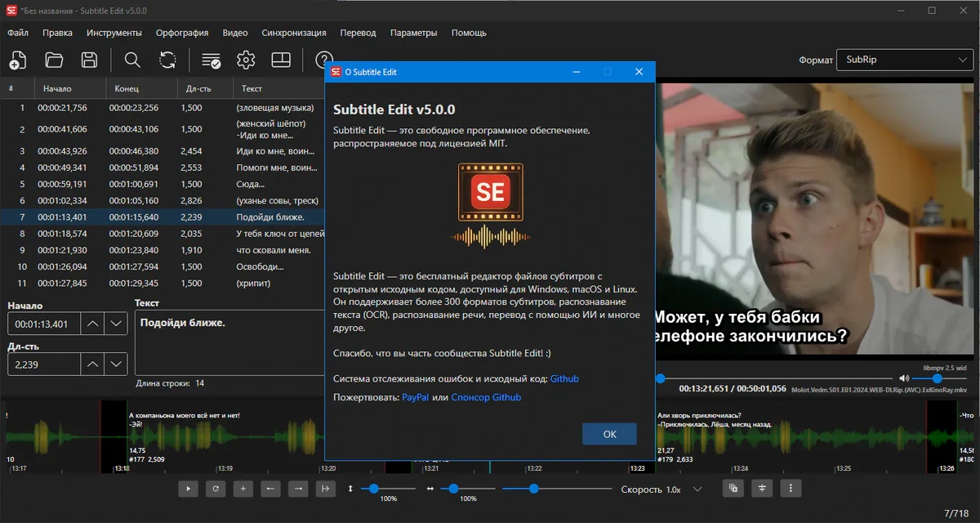Open Find with the magnifier icon
Viewport: 980px width, 523px height.
point(132,60)
